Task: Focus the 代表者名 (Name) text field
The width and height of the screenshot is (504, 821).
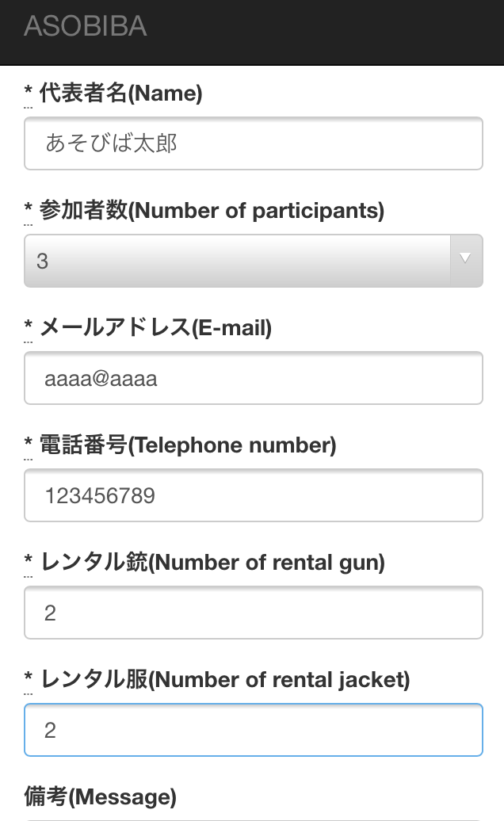Action: click(254, 143)
